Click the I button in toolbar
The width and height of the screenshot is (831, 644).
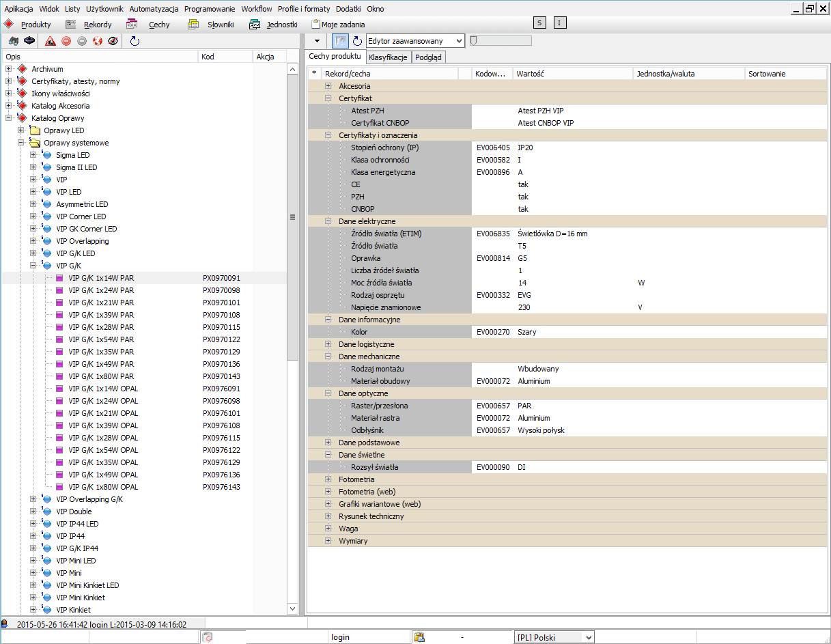coord(560,24)
